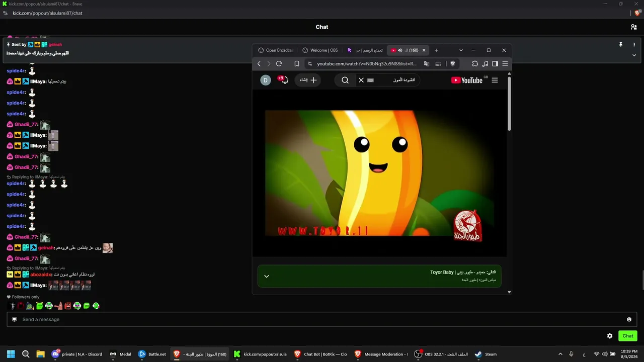644x362 pixels.
Task: Unpin the pinned message with the pin icon
Action: tap(621, 45)
